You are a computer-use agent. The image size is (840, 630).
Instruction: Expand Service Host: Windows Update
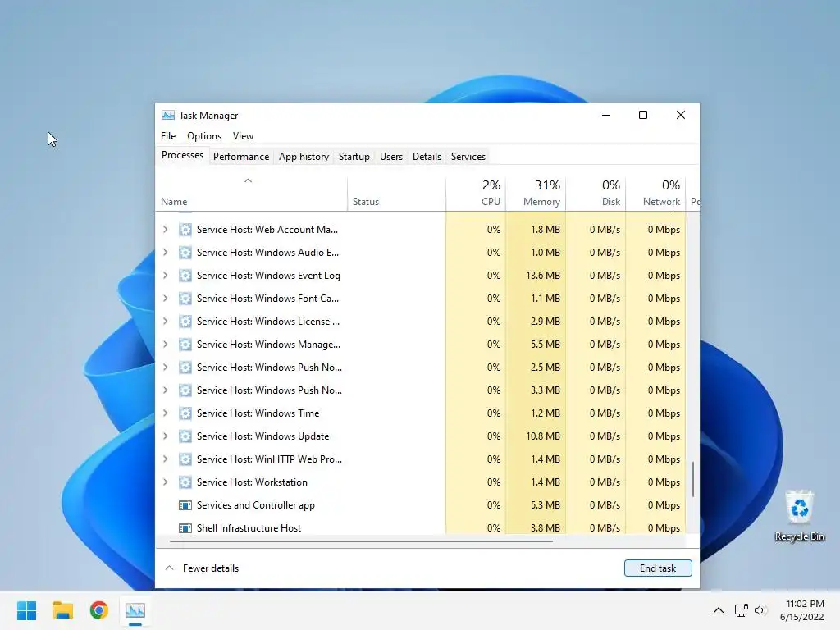(x=166, y=436)
